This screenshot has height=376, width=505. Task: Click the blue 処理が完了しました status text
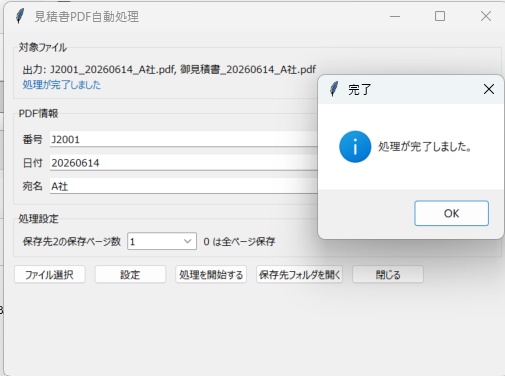[x=62, y=85]
